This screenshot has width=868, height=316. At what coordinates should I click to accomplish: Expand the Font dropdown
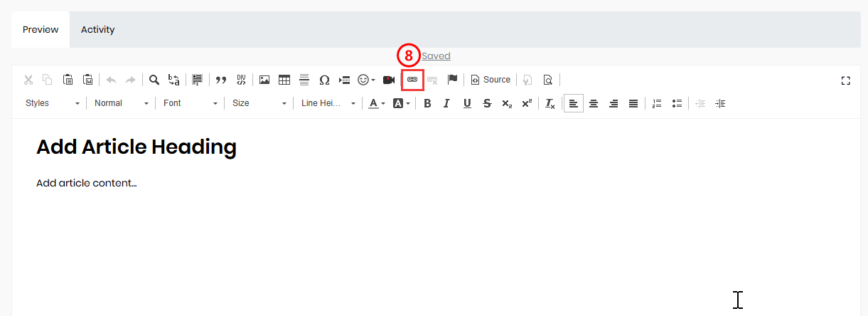coord(190,103)
